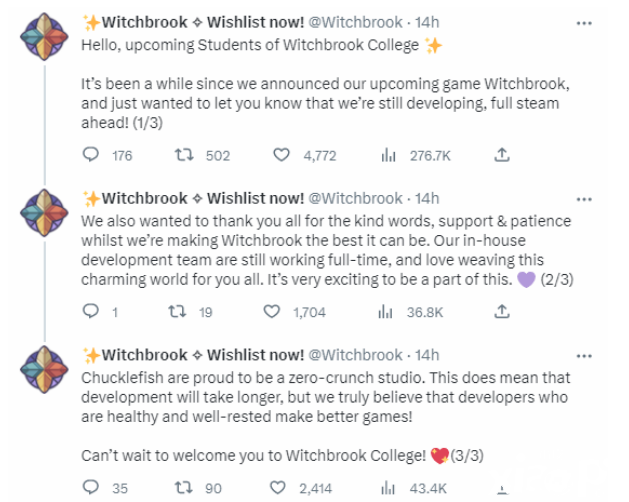Share the first tweet (1/3)

pyautogui.click(x=501, y=154)
